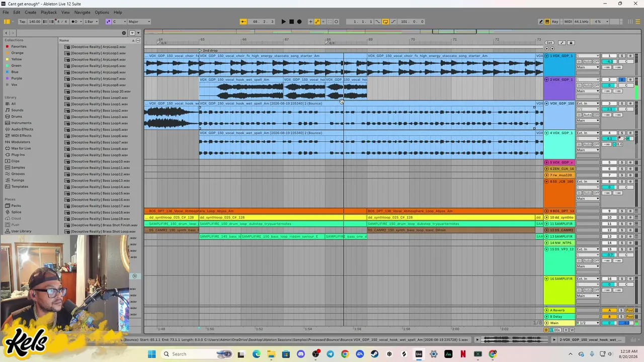644x362 pixels.
Task: Collapse track 4 VOX_GDP fold arrow
Action: pyautogui.click(x=547, y=133)
